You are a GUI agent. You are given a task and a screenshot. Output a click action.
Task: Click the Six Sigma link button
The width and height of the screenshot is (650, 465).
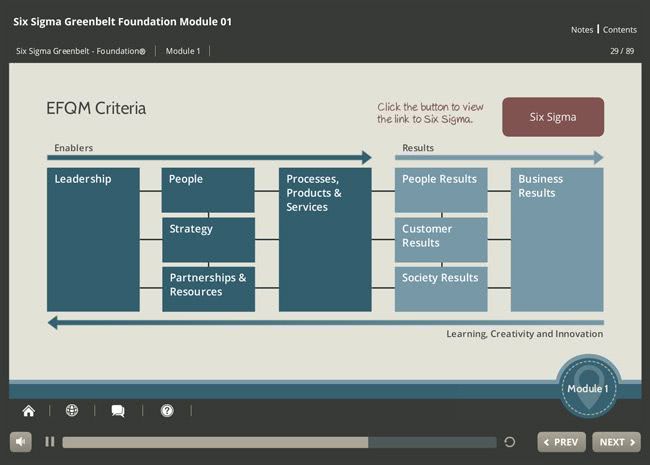(553, 117)
